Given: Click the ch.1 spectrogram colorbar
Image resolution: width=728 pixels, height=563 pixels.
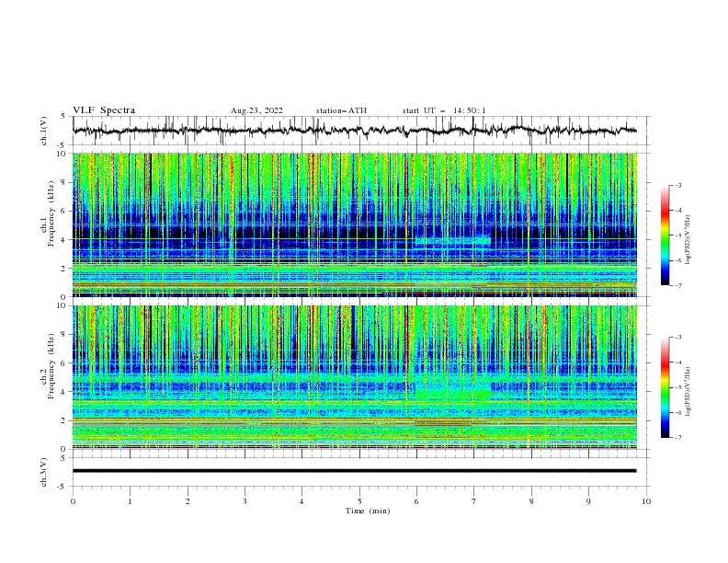Looking at the screenshot, I should click(665, 236).
